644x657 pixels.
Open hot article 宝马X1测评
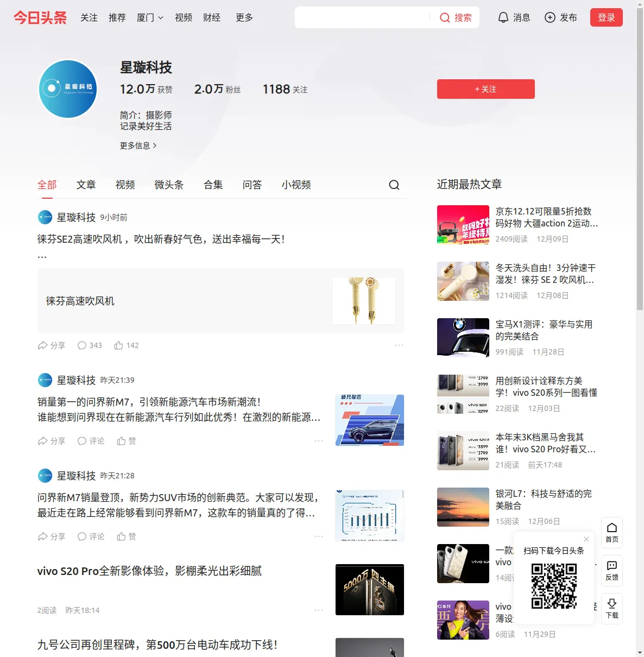tap(544, 330)
